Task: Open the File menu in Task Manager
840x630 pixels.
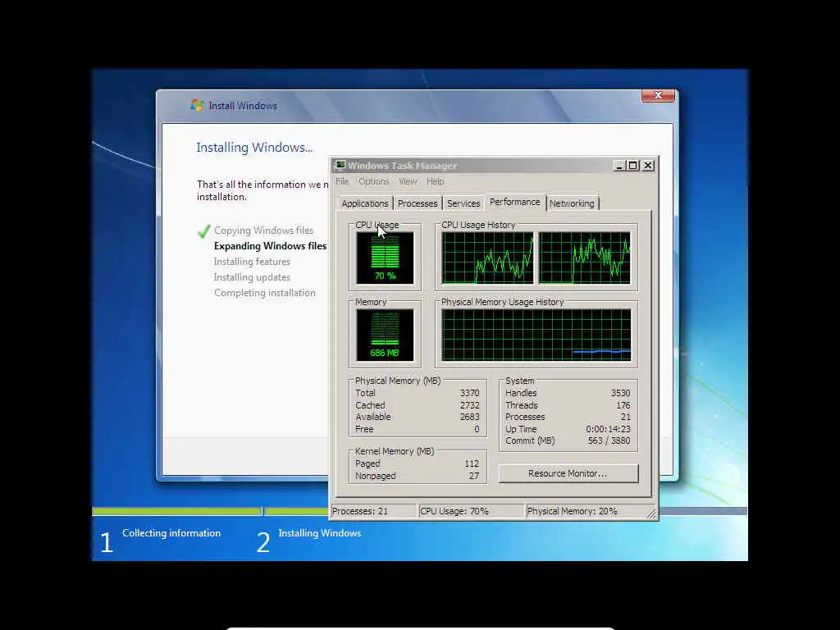Action: tap(342, 181)
